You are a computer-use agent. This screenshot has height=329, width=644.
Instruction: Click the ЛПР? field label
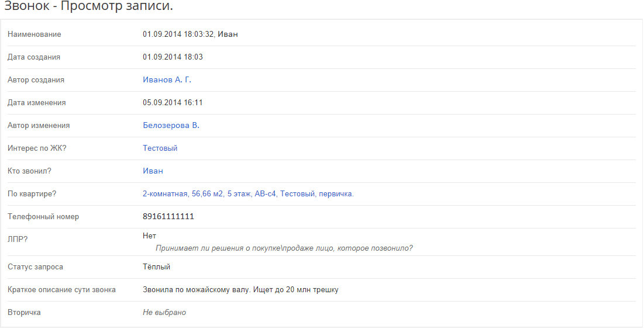[x=18, y=239]
